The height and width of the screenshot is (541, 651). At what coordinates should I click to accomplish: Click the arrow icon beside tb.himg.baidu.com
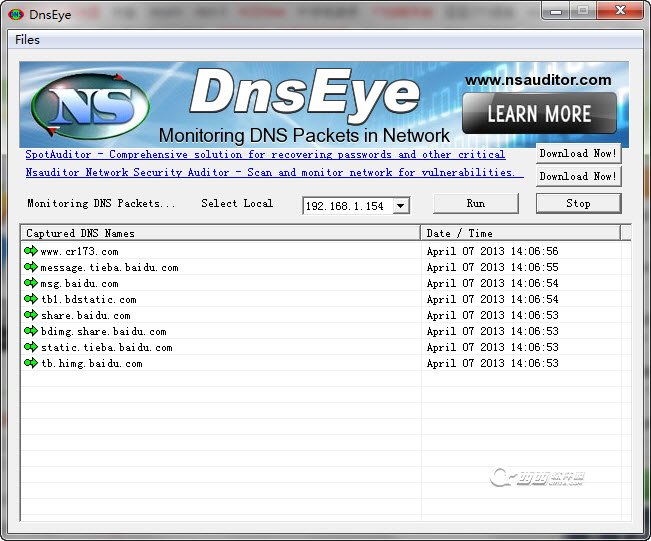coord(31,363)
